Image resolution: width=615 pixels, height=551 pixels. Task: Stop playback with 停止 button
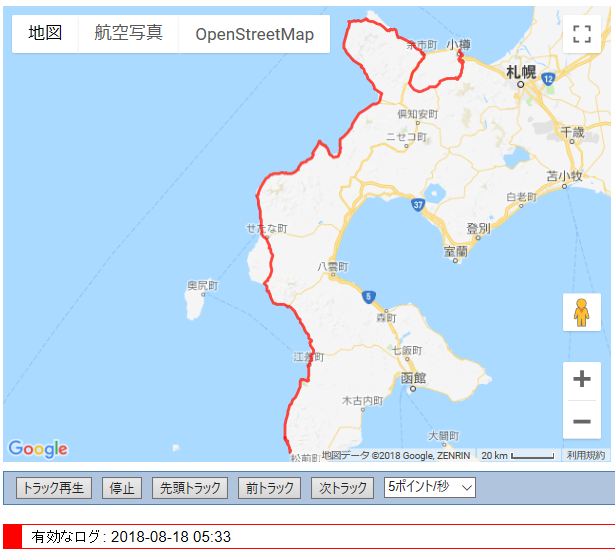pyautogui.click(x=122, y=488)
